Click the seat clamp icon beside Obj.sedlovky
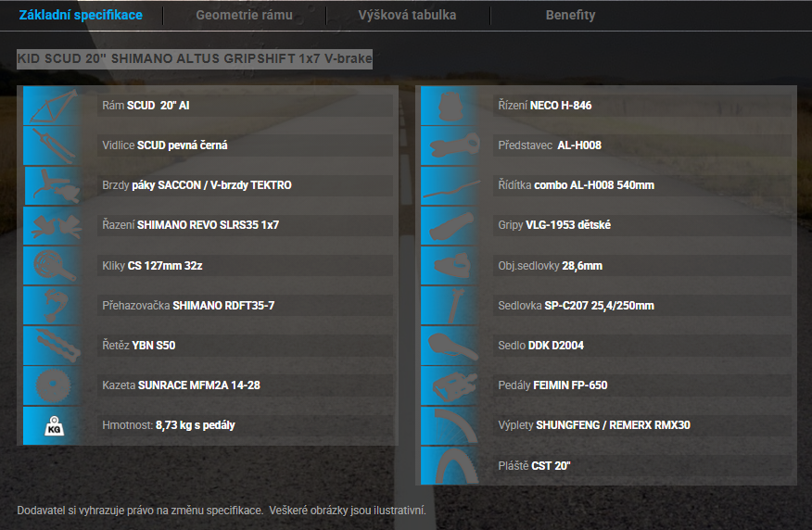 [x=450, y=266]
